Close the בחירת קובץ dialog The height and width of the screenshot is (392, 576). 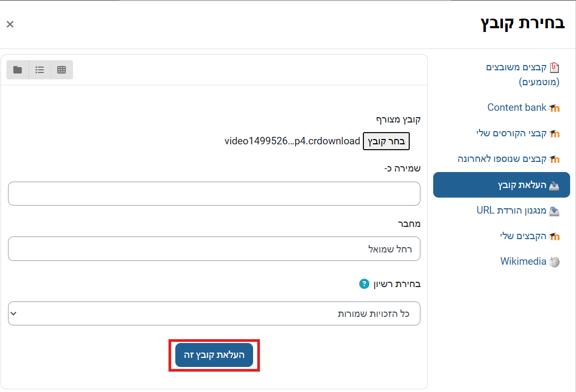pyautogui.click(x=10, y=24)
